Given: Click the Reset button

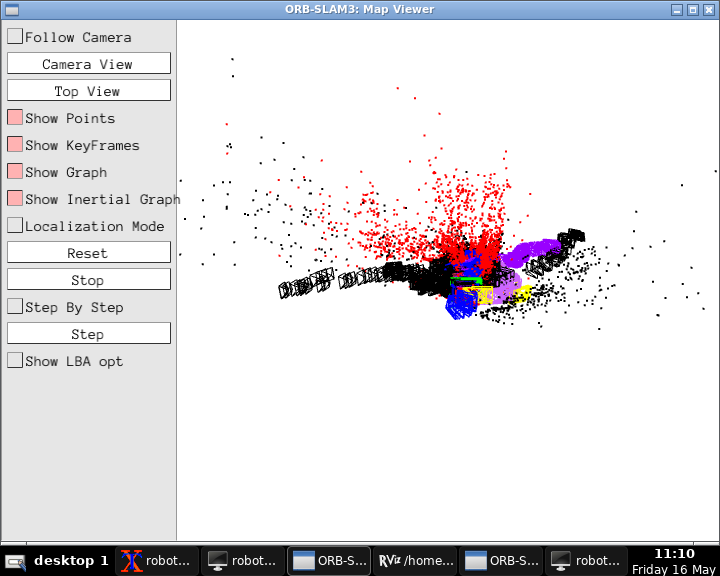Looking at the screenshot, I should [x=89, y=253].
